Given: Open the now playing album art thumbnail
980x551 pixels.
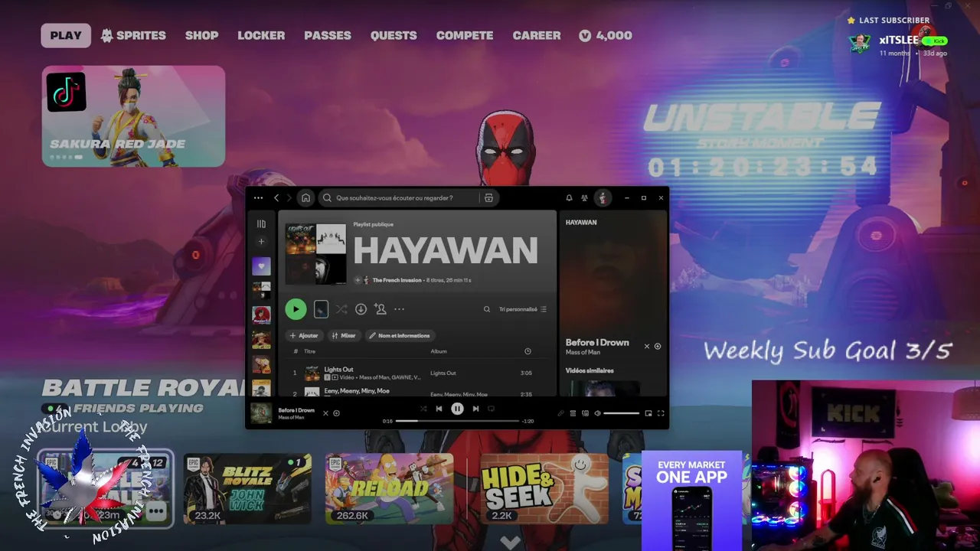Looking at the screenshot, I should 261,413.
